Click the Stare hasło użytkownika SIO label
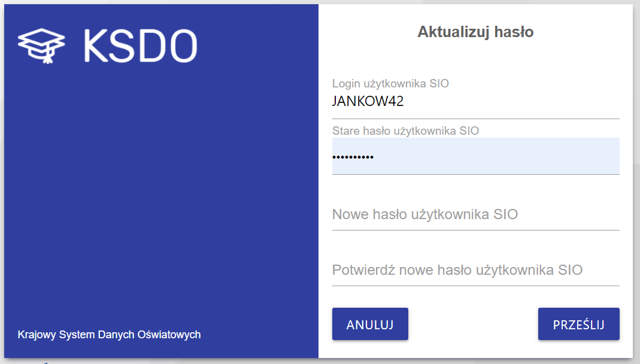The width and height of the screenshot is (640, 364). [405, 130]
